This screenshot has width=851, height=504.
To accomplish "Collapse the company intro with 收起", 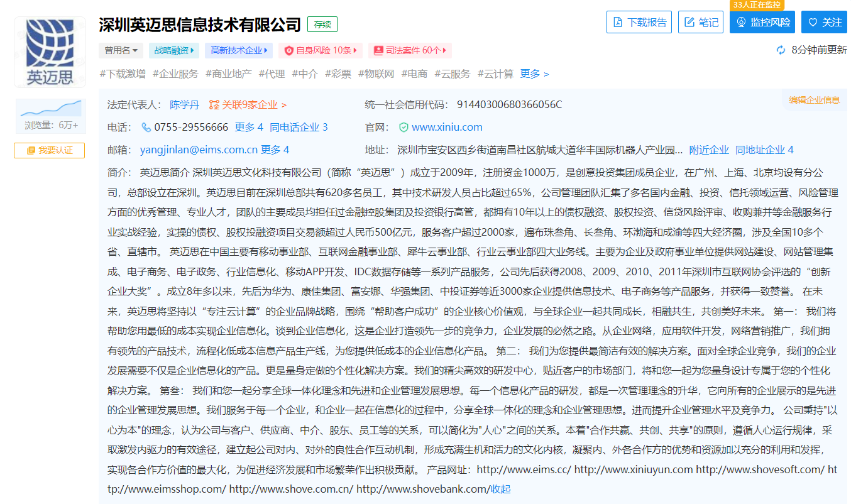I will click(x=500, y=489).
